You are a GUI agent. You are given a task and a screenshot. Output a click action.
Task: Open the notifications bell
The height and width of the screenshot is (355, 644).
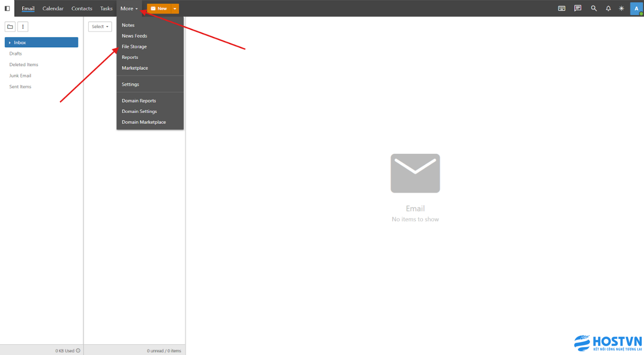pyautogui.click(x=608, y=9)
